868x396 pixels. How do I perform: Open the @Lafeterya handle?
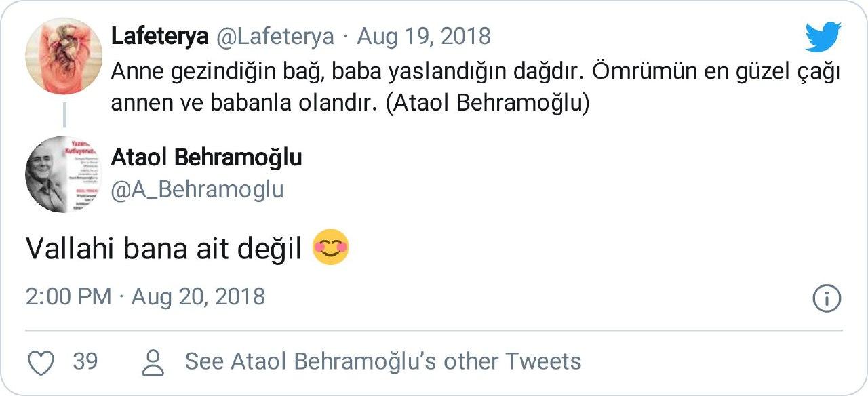pyautogui.click(x=275, y=36)
